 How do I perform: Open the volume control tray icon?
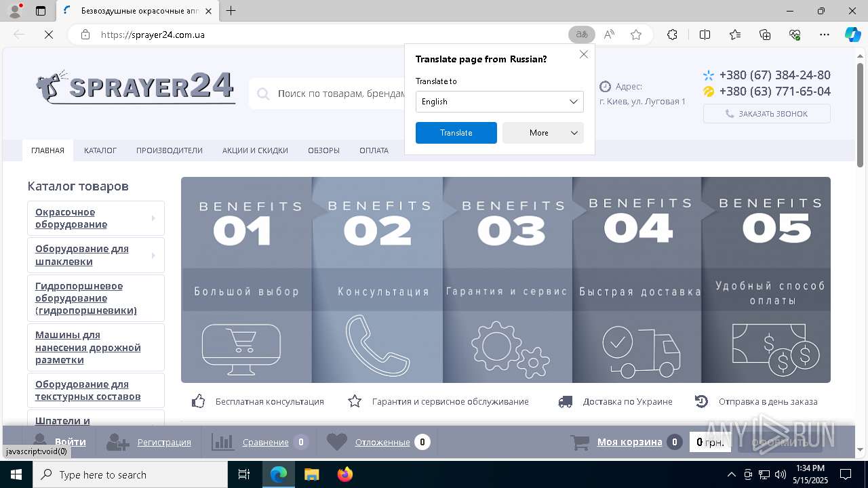pos(780,474)
